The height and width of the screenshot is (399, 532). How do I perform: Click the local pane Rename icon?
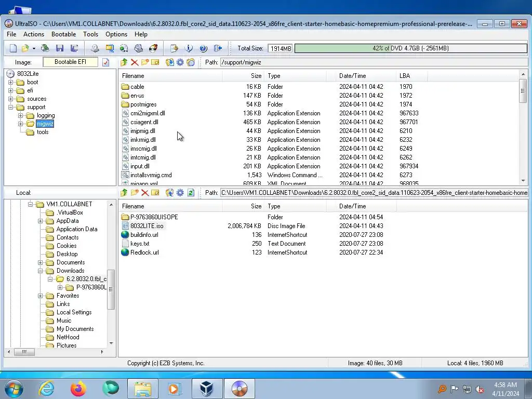[155, 193]
